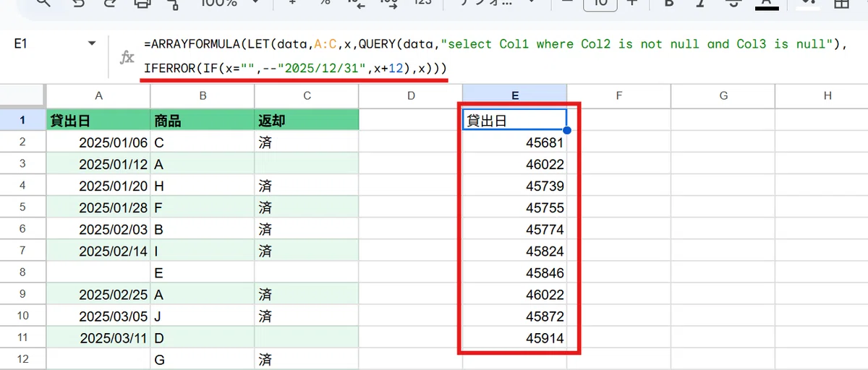
Task: Click the 返却 header cell
Action: (x=307, y=120)
